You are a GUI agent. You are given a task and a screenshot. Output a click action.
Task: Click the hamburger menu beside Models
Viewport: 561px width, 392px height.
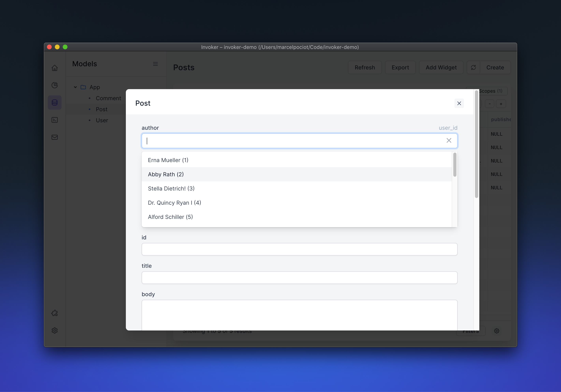click(155, 64)
